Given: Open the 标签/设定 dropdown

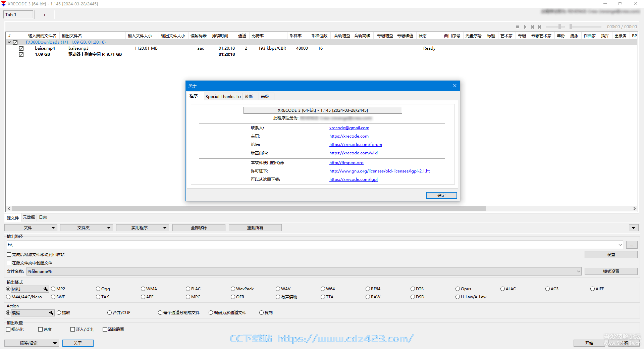Looking at the screenshot, I should 32,343.
